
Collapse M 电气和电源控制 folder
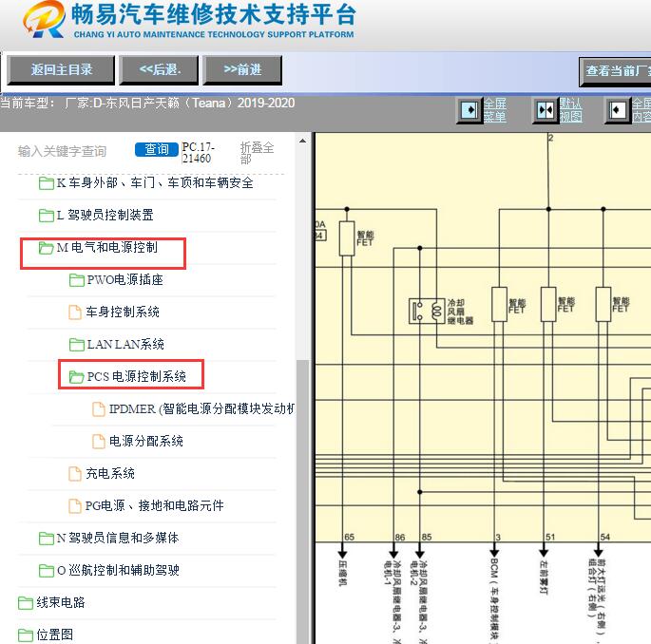pyautogui.click(x=107, y=247)
